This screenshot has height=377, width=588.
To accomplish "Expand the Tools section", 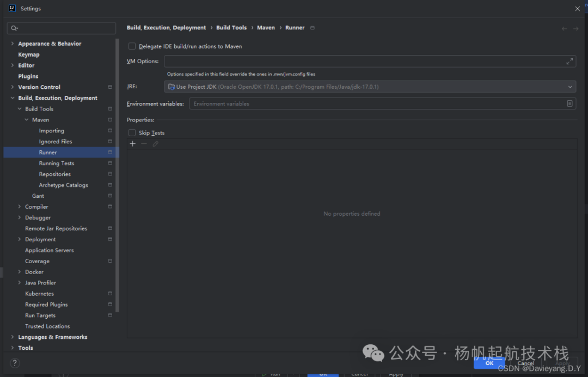I will point(13,348).
